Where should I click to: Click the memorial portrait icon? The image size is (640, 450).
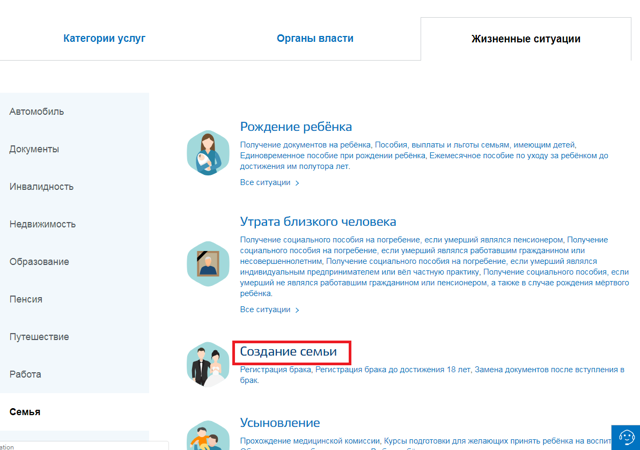click(x=208, y=264)
